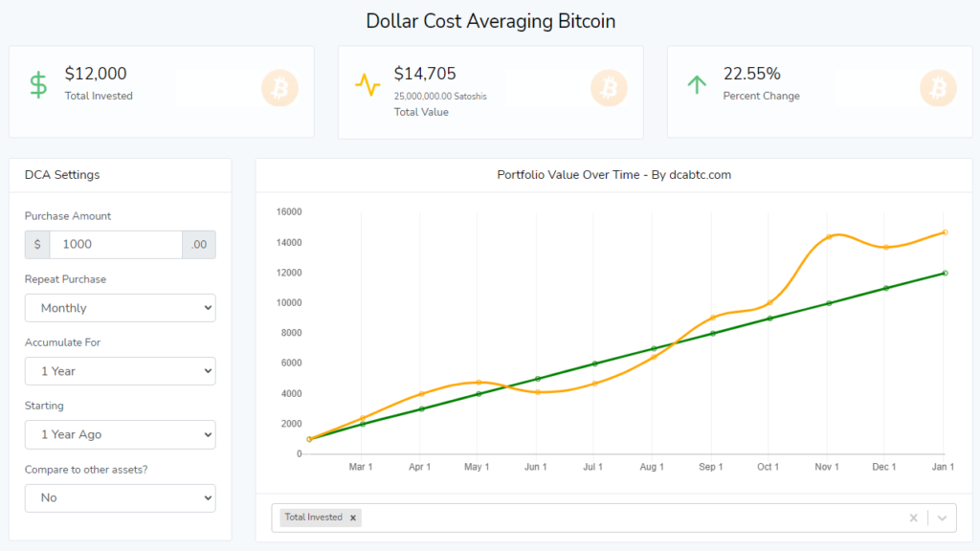Screen dimensions: 980x551
Task: Open the Starting 1 Year Ago dropdown
Action: tap(120, 434)
